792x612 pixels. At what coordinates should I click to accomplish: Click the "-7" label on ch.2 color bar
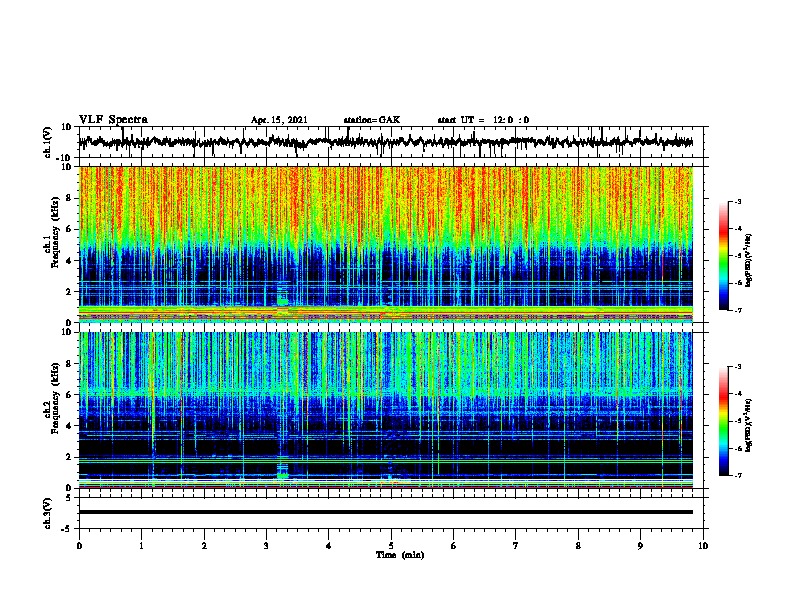pos(737,476)
